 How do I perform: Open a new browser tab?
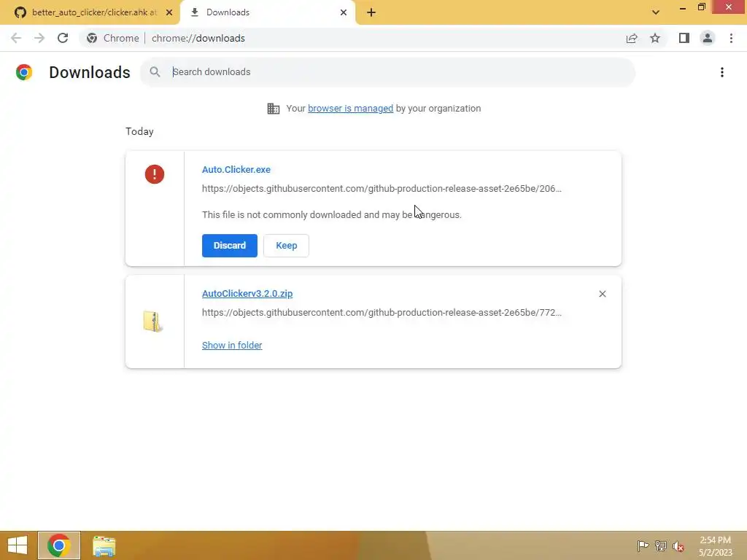(x=371, y=12)
